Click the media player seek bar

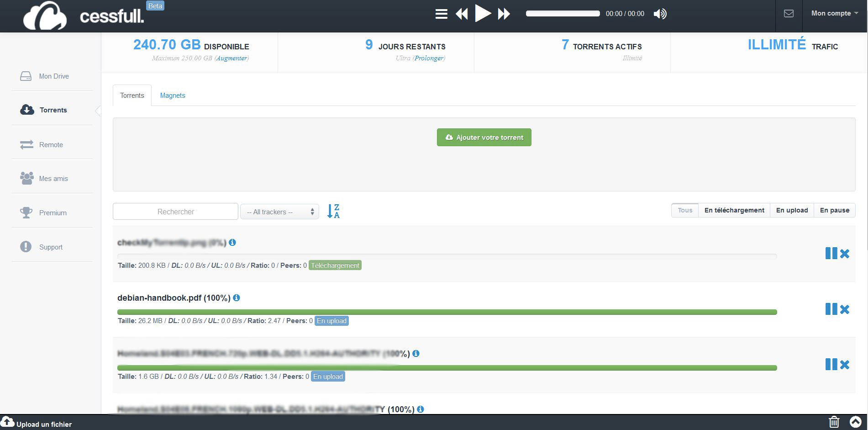(563, 14)
